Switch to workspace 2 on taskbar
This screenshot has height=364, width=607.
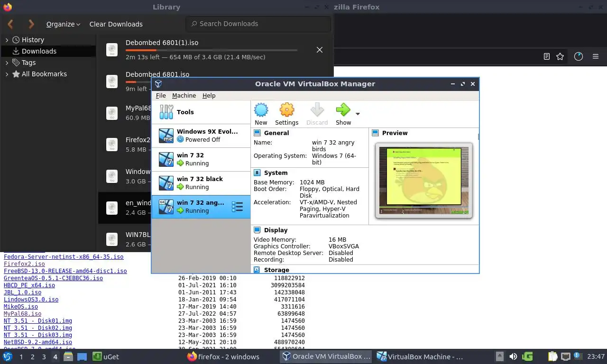(x=33, y=357)
